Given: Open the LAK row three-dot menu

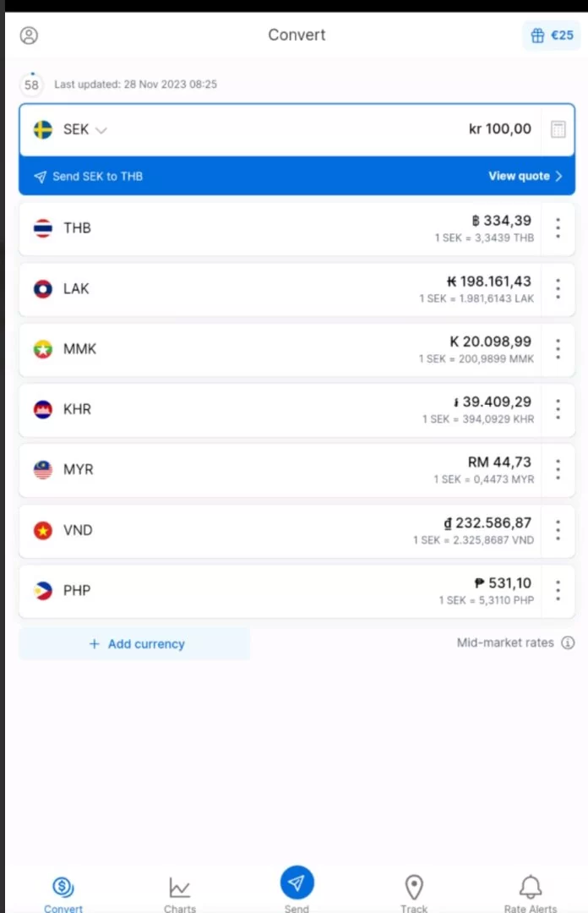Looking at the screenshot, I should (x=558, y=289).
